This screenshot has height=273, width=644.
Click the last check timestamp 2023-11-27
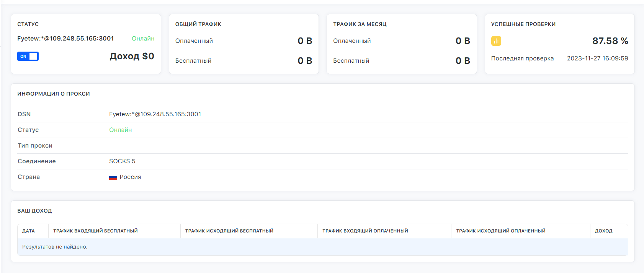click(x=597, y=58)
